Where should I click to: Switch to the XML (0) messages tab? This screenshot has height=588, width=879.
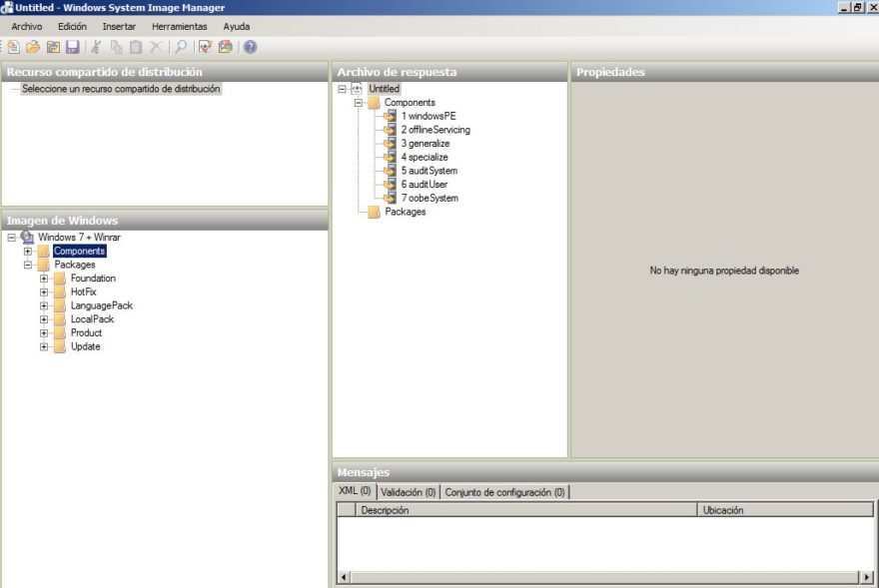click(x=355, y=491)
